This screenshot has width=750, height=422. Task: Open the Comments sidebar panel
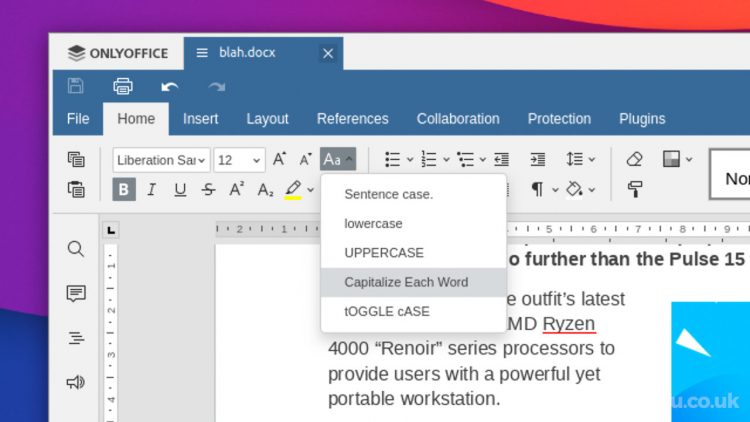point(76,293)
